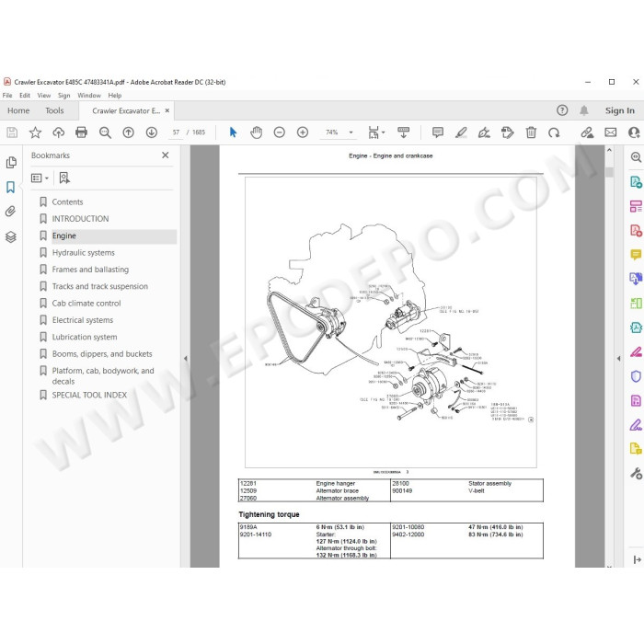Toggle the Bookmarks panel icon

[x=11, y=188]
